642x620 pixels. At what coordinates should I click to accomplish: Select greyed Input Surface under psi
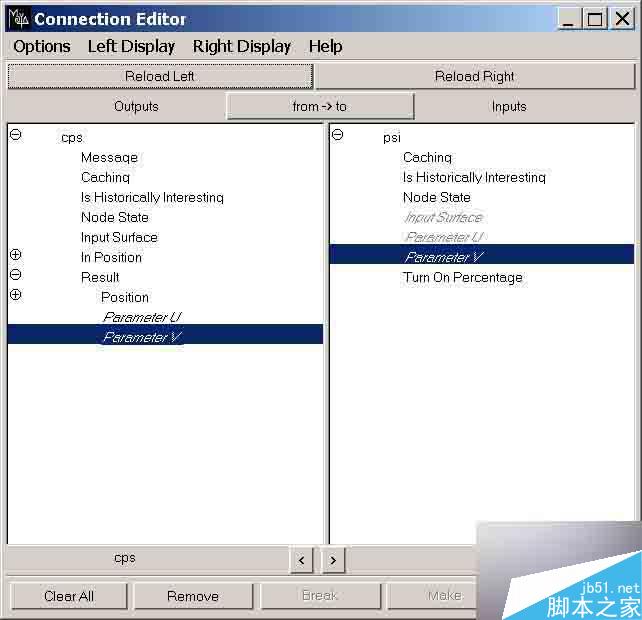point(443,217)
